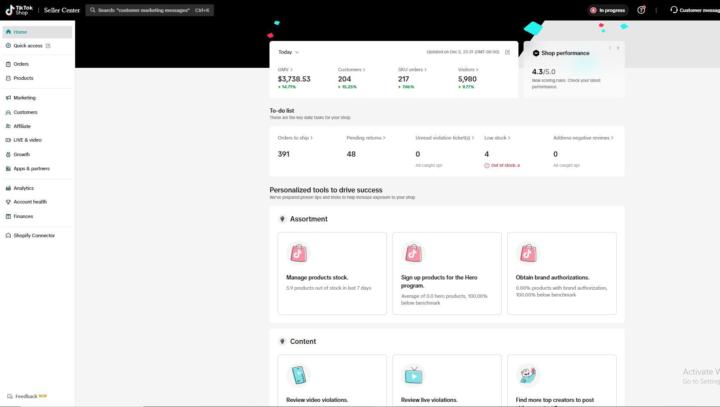This screenshot has width=720, height=407.
Task: Click the 391 orders to ship count
Action: pos(283,154)
